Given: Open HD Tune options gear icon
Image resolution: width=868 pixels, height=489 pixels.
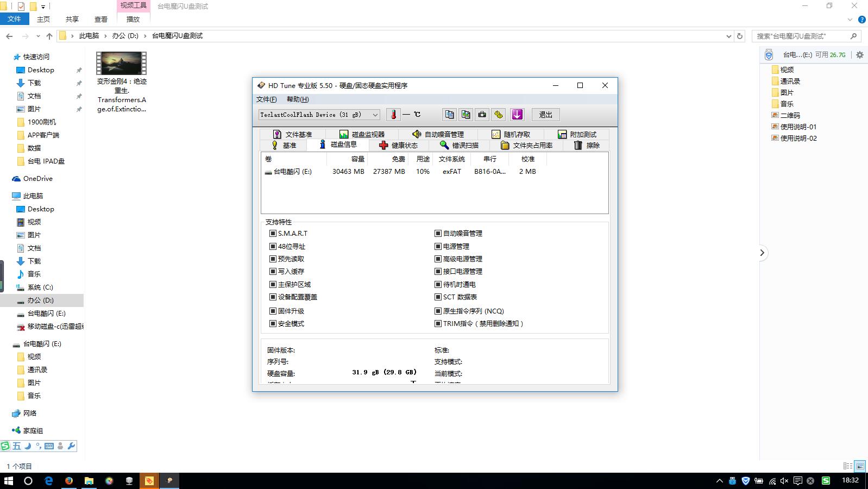Looking at the screenshot, I should pos(499,115).
